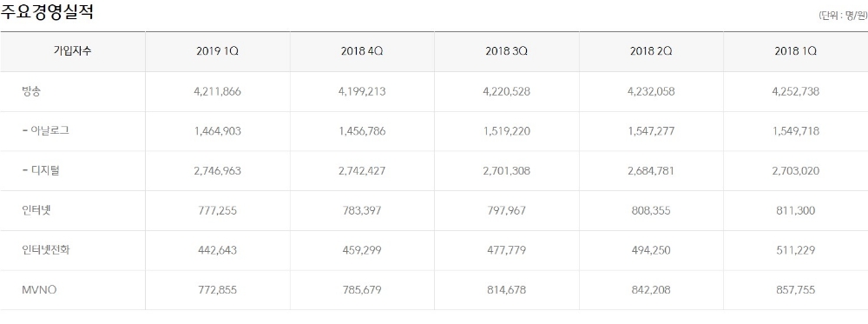
Task: Select the 가입자수 column header
Action: 73,51
